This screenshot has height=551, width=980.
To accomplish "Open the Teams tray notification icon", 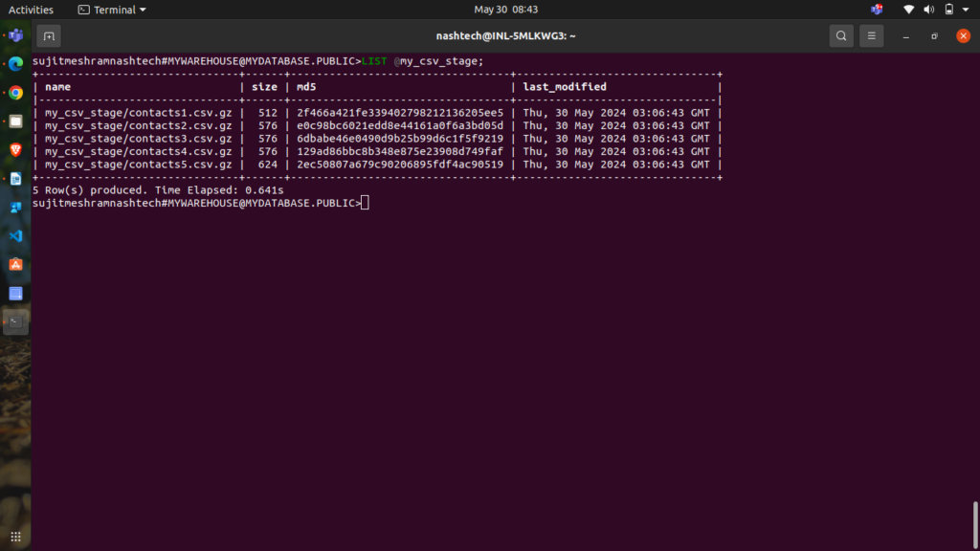I will (x=877, y=10).
